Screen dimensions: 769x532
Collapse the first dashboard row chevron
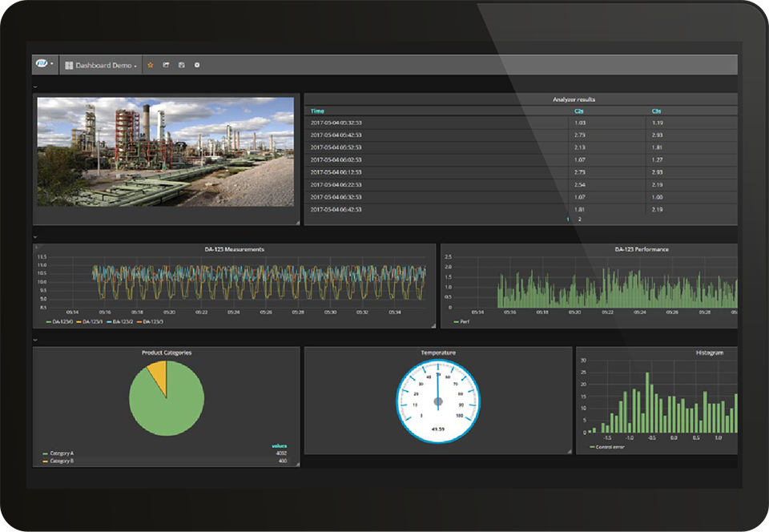tap(34, 86)
